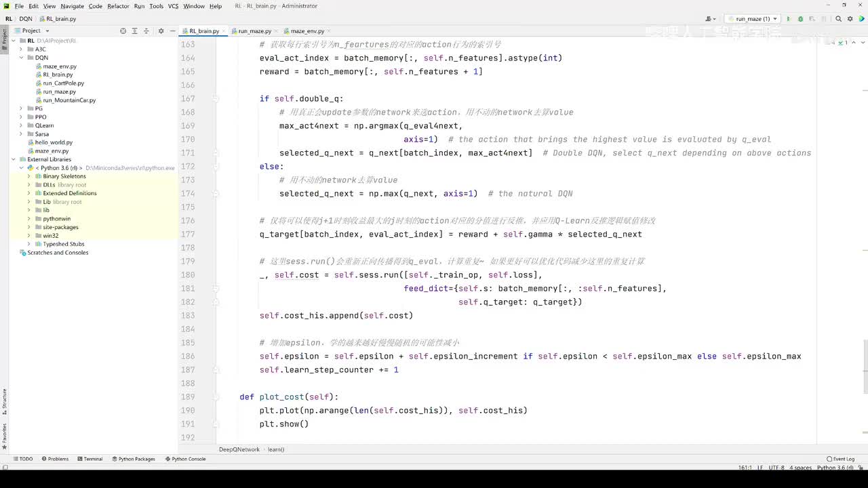This screenshot has width=868, height=488.
Task: Open the VCS menu
Action: 173,6
